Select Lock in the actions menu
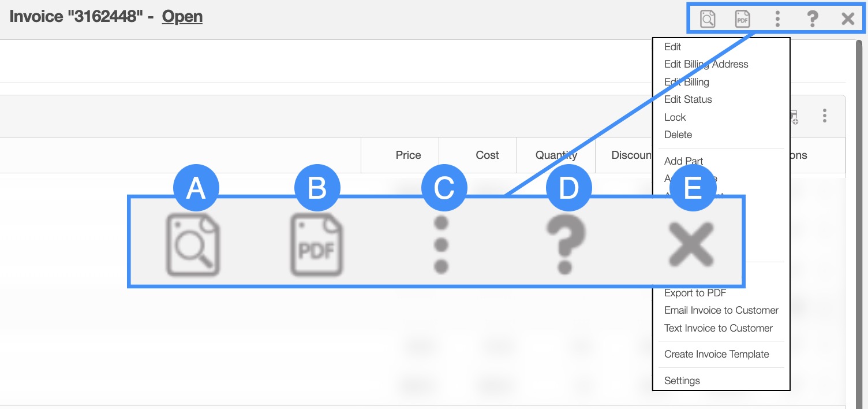Screen dimensions: 868x409 [675, 117]
